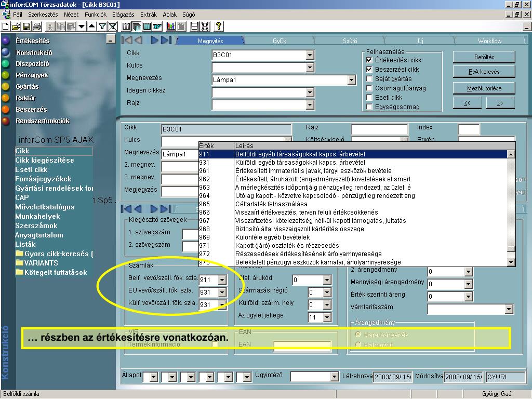Image resolution: width=532 pixels, height=399 pixels.
Task: Open Műveletkatalógus in the sidebar tree
Action: click(x=45, y=207)
